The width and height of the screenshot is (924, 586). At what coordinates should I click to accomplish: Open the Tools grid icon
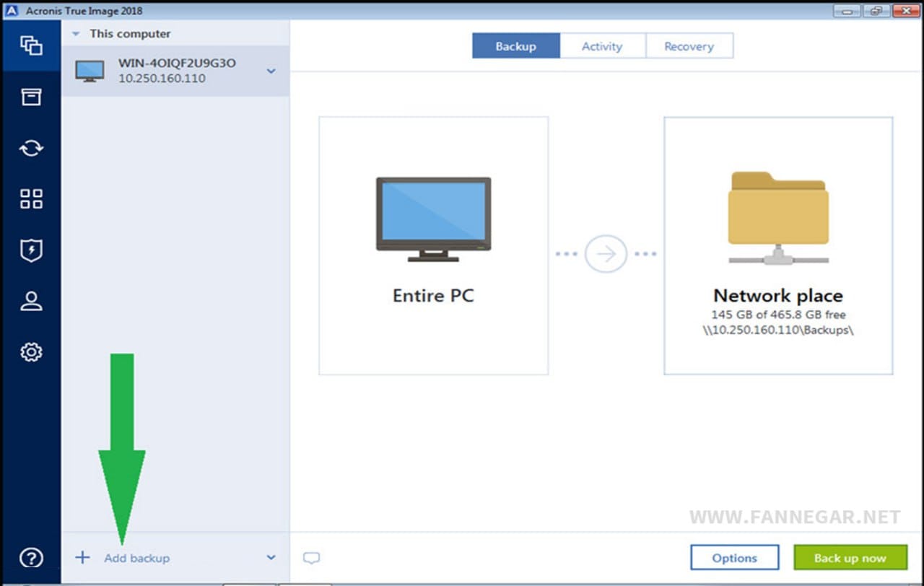pos(31,199)
